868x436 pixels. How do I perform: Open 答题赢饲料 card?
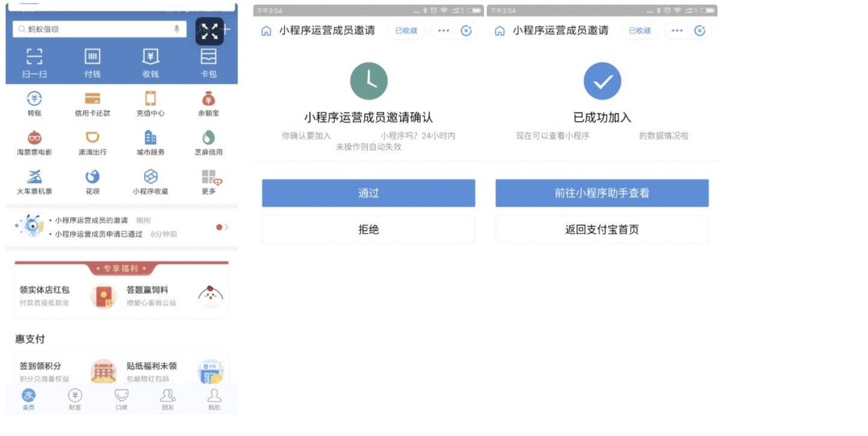(x=176, y=296)
